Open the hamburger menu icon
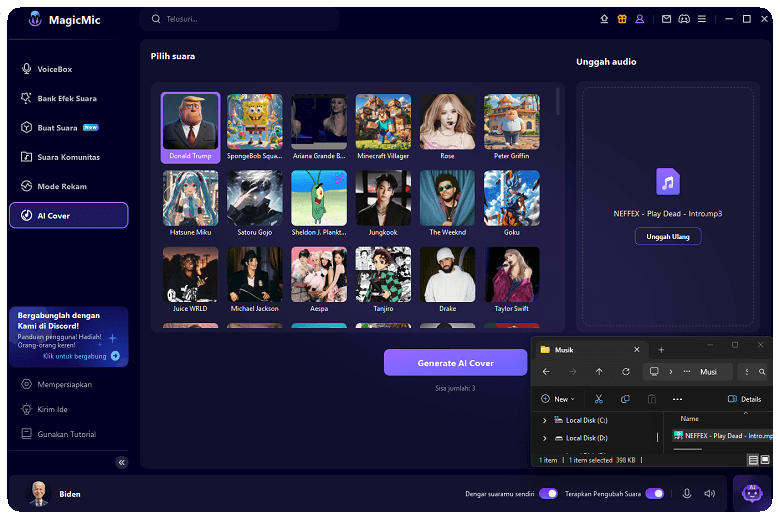This screenshot has height=520, width=780. [x=702, y=19]
